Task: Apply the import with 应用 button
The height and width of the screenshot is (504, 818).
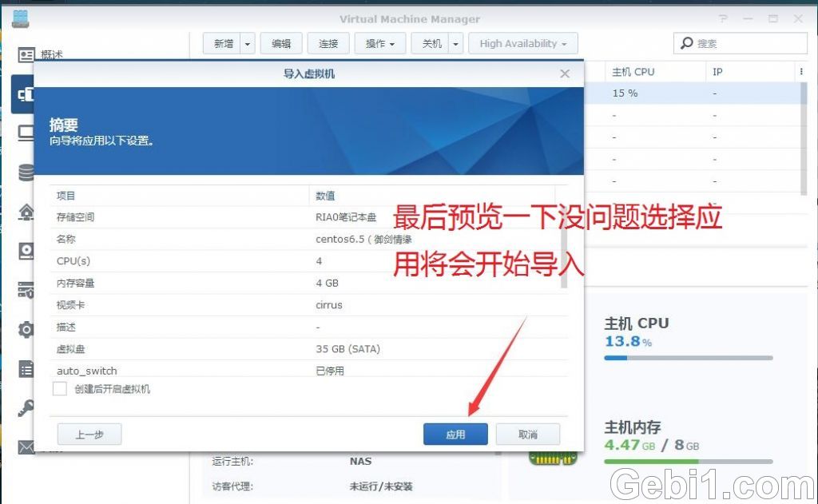Action: tap(455, 435)
